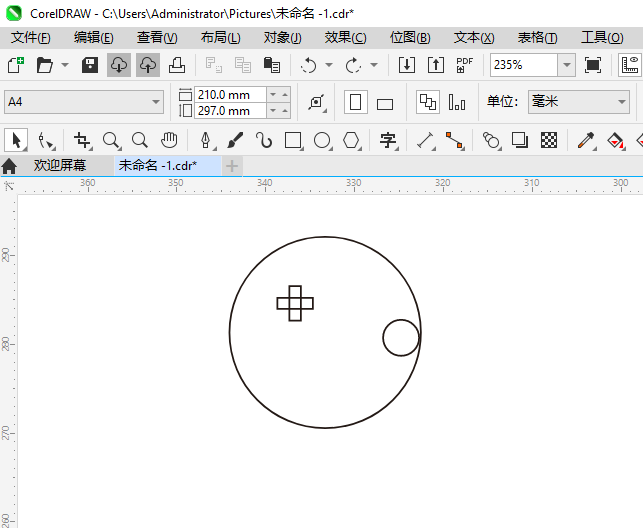
Task: Select the Ellipse tool
Action: pos(323,140)
